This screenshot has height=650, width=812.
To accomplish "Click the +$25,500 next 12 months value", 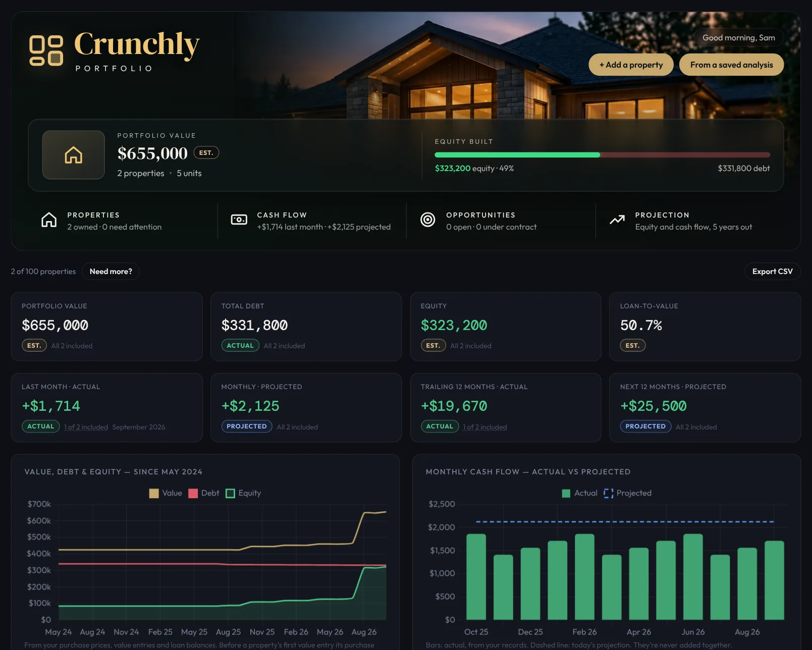I will [654, 406].
